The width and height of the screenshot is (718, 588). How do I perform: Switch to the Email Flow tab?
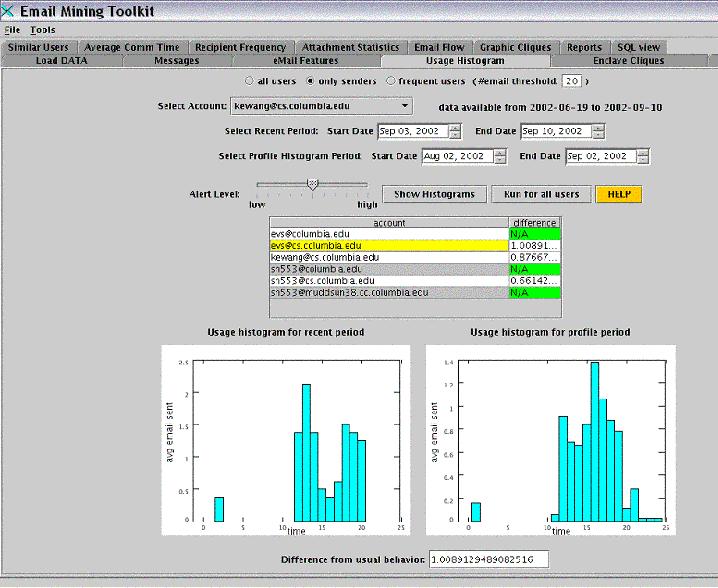[439, 47]
